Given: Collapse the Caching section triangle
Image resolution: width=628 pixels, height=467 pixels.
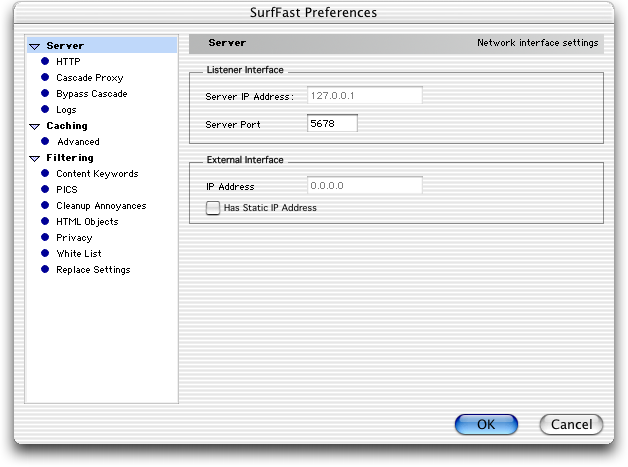Looking at the screenshot, I should (35, 127).
